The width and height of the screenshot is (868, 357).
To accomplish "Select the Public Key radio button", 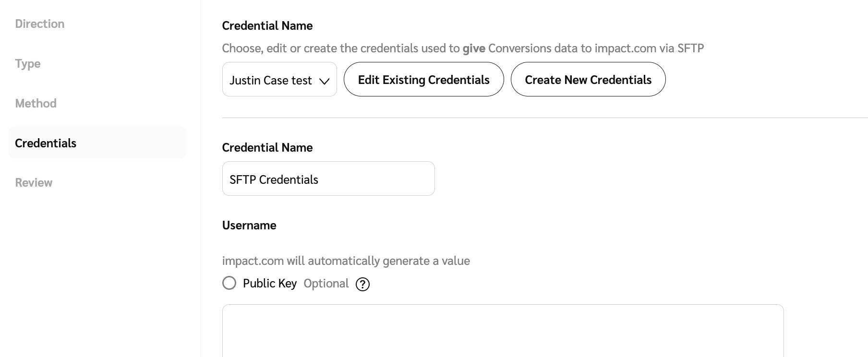I will pos(229,283).
